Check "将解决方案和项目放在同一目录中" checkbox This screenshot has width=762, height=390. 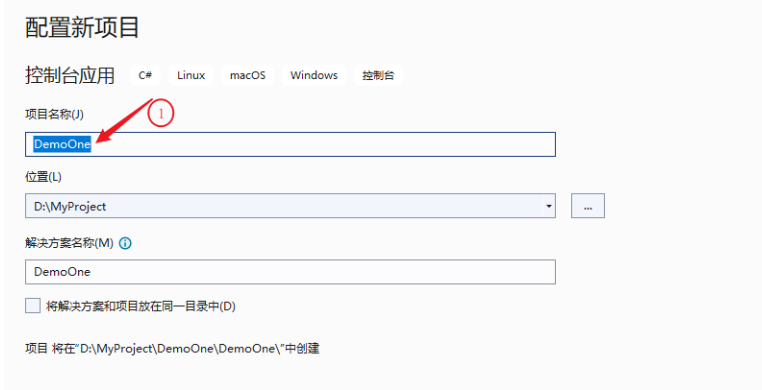coord(33,306)
